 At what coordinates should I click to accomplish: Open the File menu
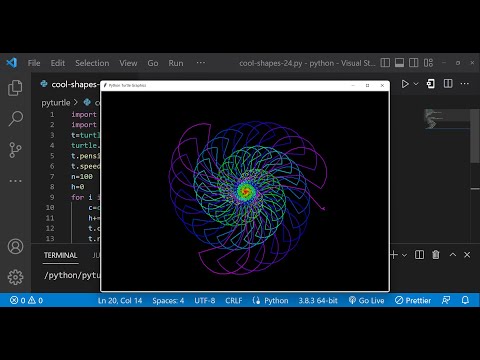point(34,63)
